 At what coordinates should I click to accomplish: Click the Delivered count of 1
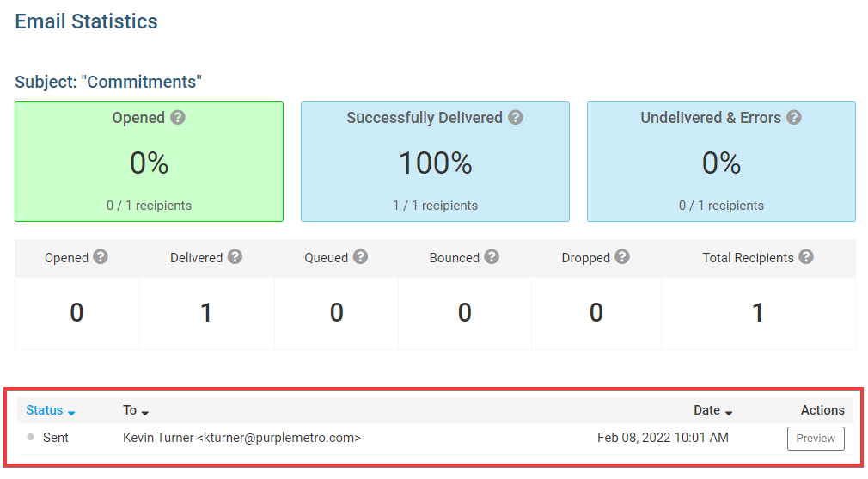206,312
